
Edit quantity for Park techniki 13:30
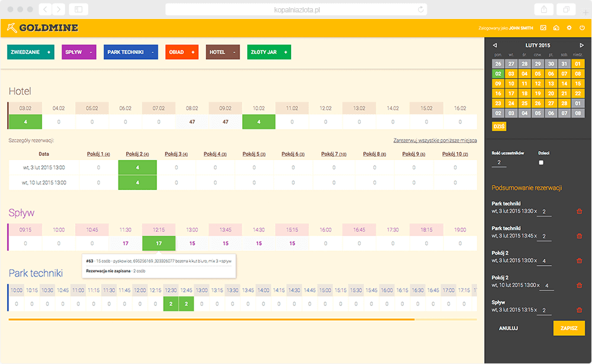point(544,212)
